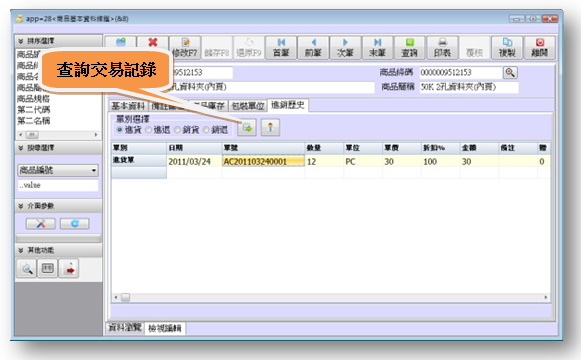Click the discount cell 100

441,161
